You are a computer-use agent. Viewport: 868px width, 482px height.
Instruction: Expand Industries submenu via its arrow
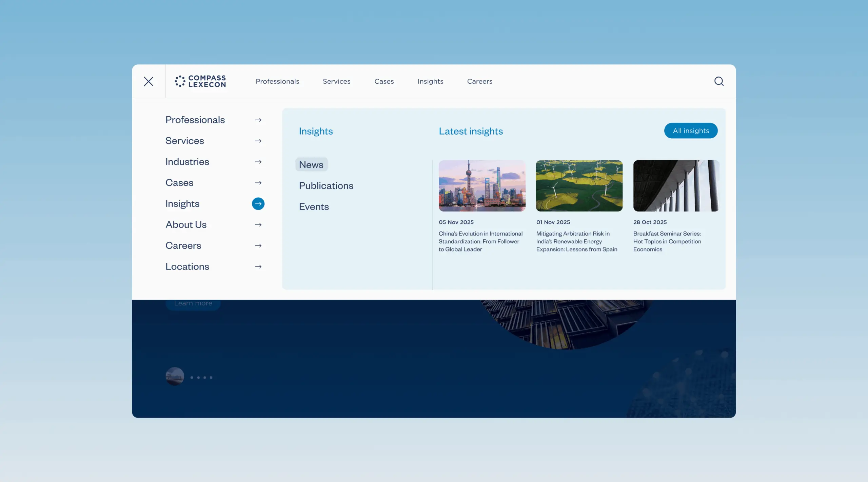tap(258, 162)
